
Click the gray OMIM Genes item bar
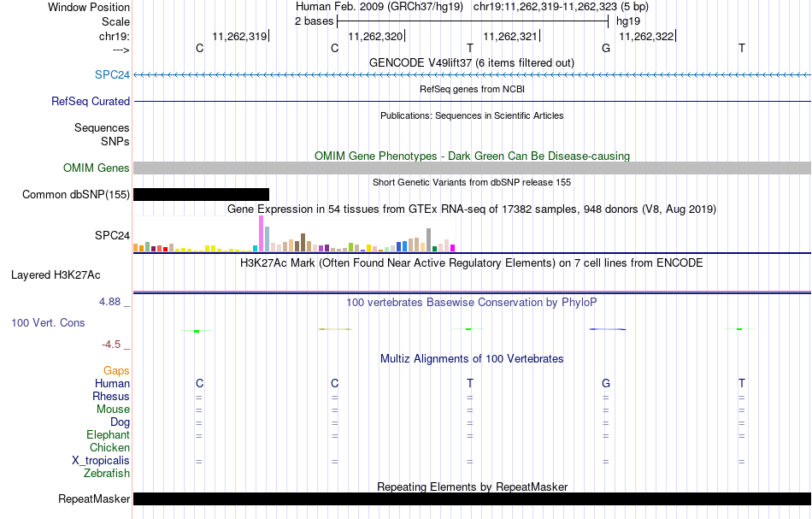pos(472,168)
